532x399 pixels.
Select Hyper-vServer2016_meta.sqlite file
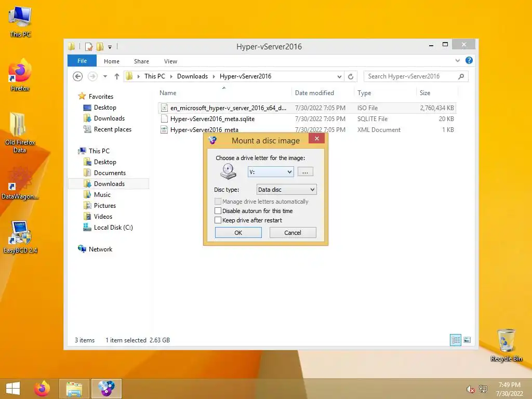(x=212, y=119)
